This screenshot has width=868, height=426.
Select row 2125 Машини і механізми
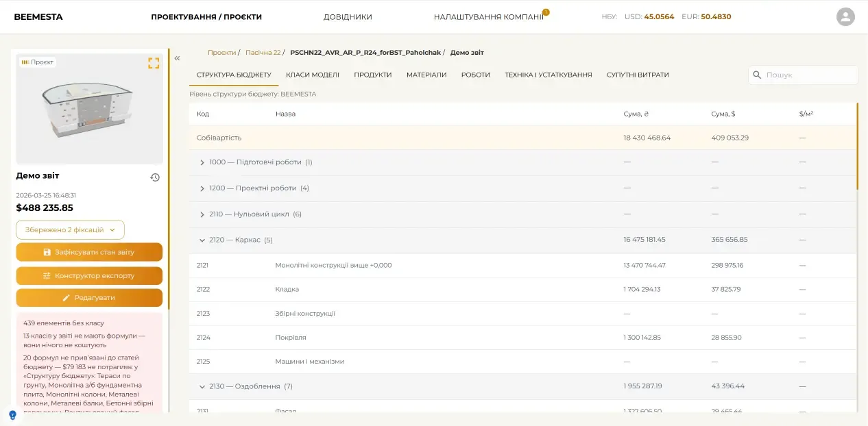pyautogui.click(x=522, y=362)
